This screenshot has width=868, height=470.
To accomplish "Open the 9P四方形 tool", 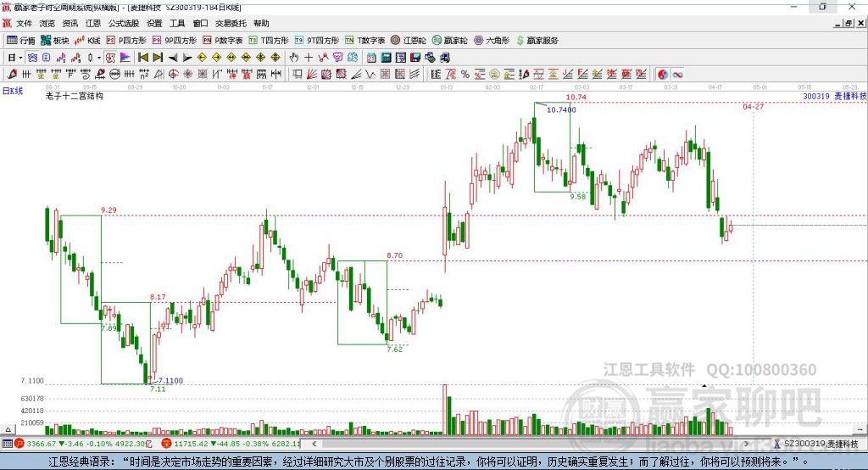I will pyautogui.click(x=175, y=41).
